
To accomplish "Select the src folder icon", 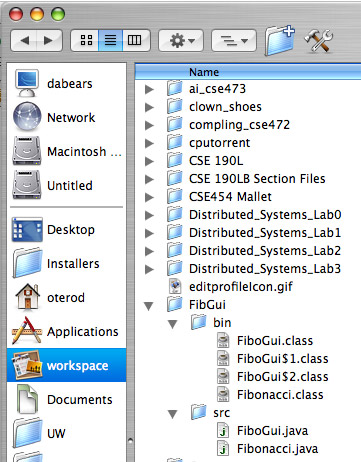I will click(199, 412).
